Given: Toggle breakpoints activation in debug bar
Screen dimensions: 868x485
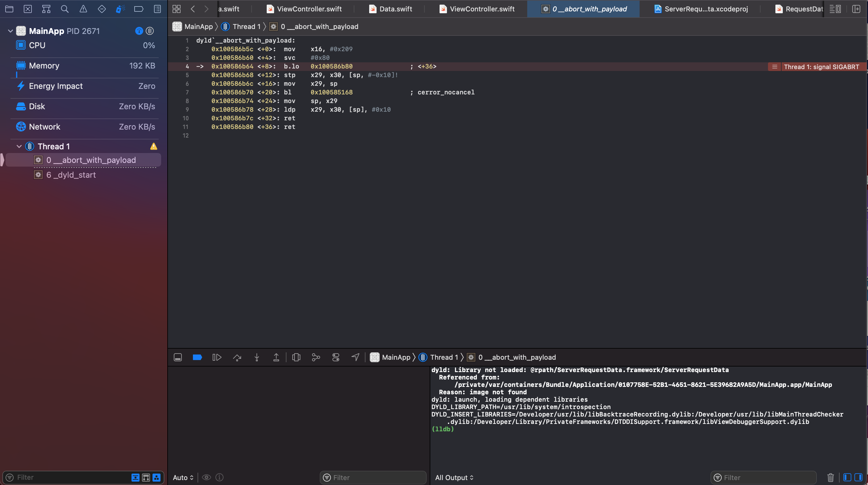Looking at the screenshot, I should 197,357.
